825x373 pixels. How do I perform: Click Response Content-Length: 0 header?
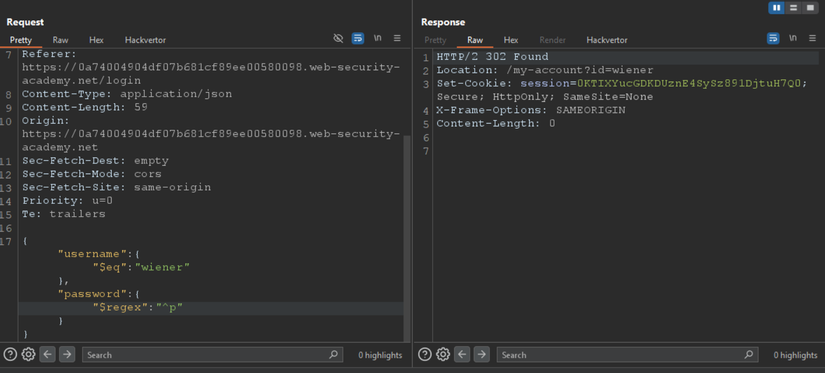(x=496, y=124)
